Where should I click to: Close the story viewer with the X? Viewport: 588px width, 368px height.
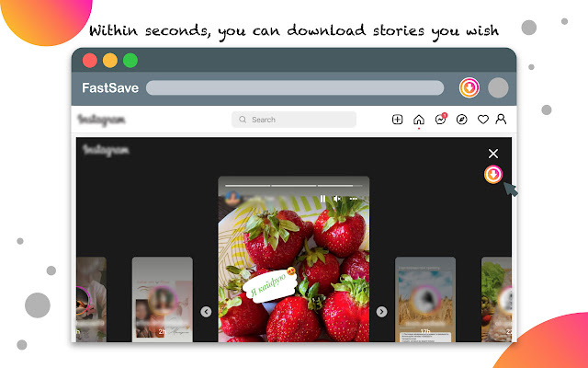493,154
